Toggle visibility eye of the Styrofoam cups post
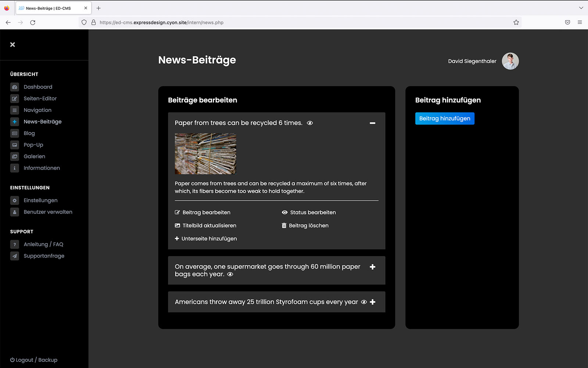This screenshot has width=588, height=368. click(x=364, y=302)
